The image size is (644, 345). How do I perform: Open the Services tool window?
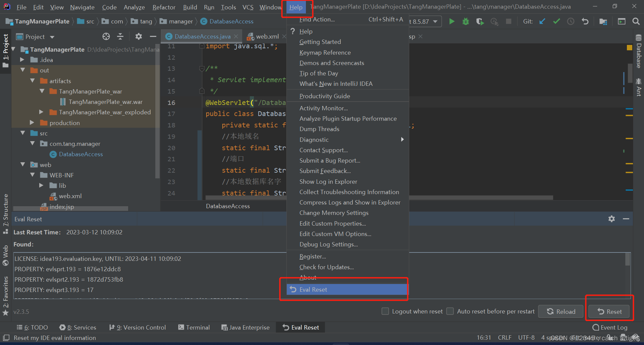pyautogui.click(x=78, y=328)
